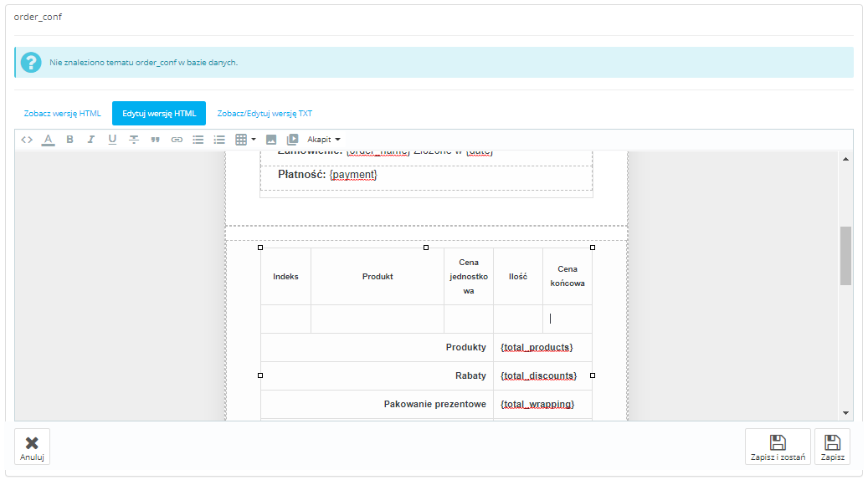
Task: Switch to Zobacz wersję HTML tab
Action: coord(63,114)
